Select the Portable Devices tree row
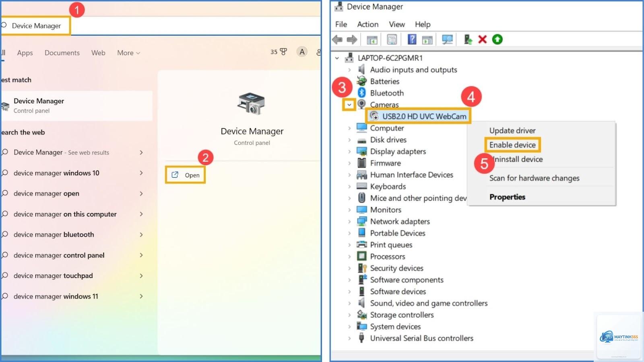Image resolution: width=644 pixels, height=362 pixels. [x=398, y=233]
